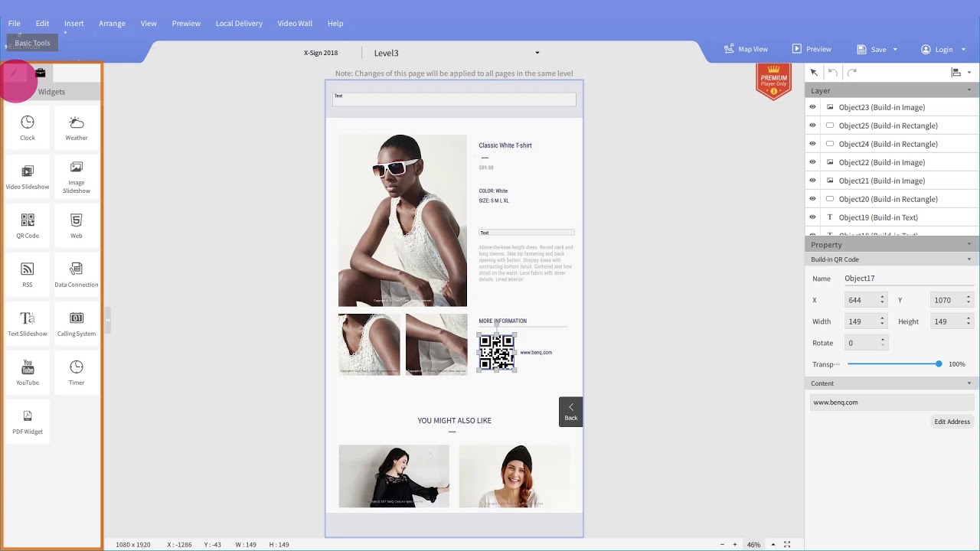Open the align objects tool
This screenshot has width=980, height=551.
pyautogui.click(x=955, y=72)
